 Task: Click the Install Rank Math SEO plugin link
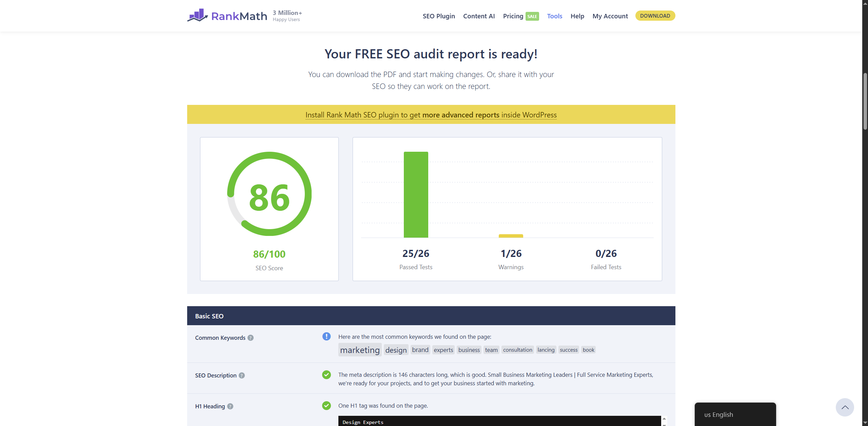[x=431, y=115]
